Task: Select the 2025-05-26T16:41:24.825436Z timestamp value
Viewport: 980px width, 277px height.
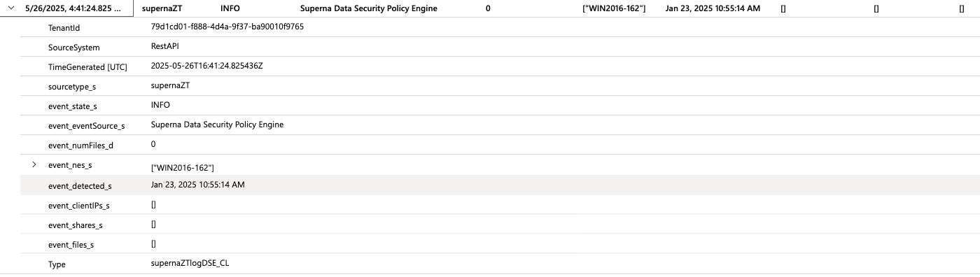Action: click(206, 66)
